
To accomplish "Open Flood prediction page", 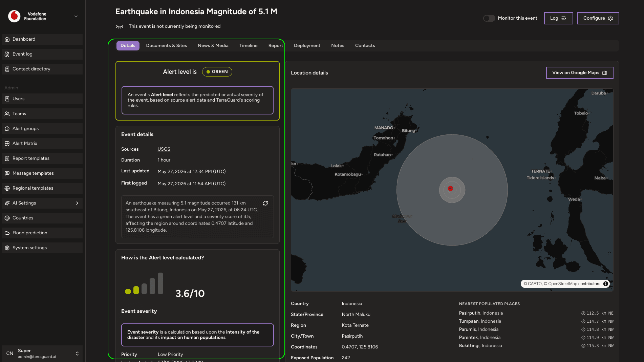I will [42, 233].
